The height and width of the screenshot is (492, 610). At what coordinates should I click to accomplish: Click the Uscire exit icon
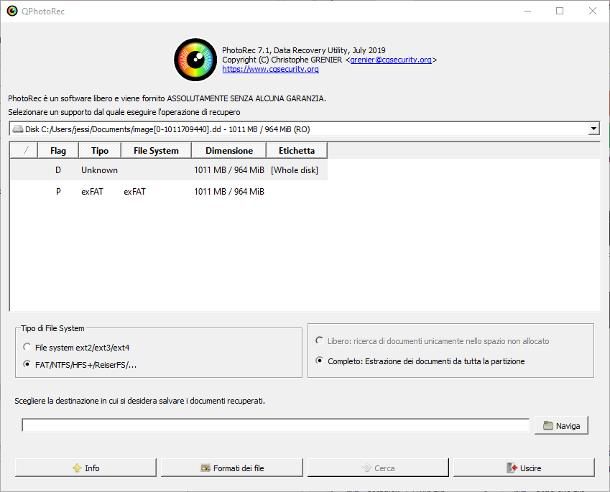[x=512, y=468]
